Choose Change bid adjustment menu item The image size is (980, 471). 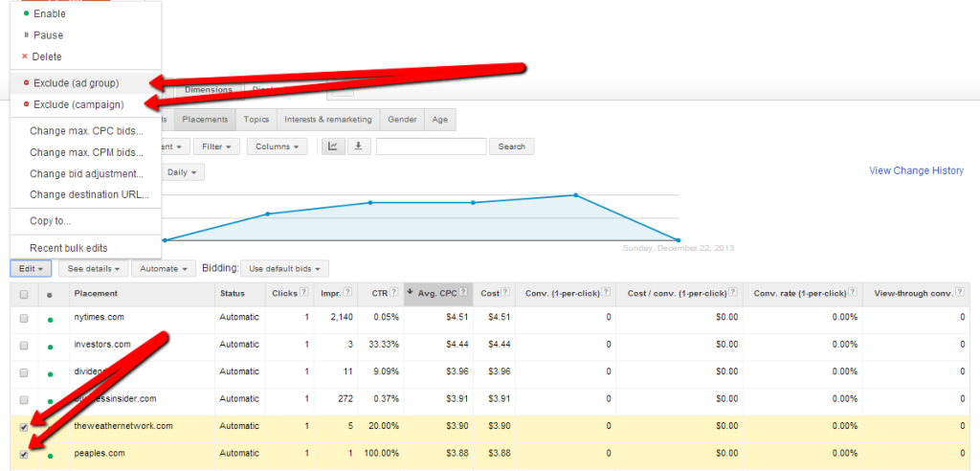pos(85,173)
